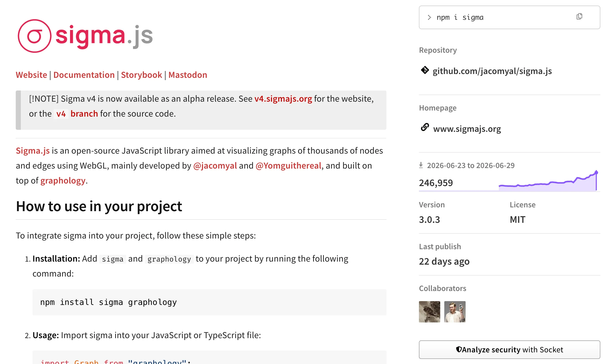Image resolution: width=611 pixels, height=364 pixels.
Task: Open the Storybook link
Action: coord(141,75)
